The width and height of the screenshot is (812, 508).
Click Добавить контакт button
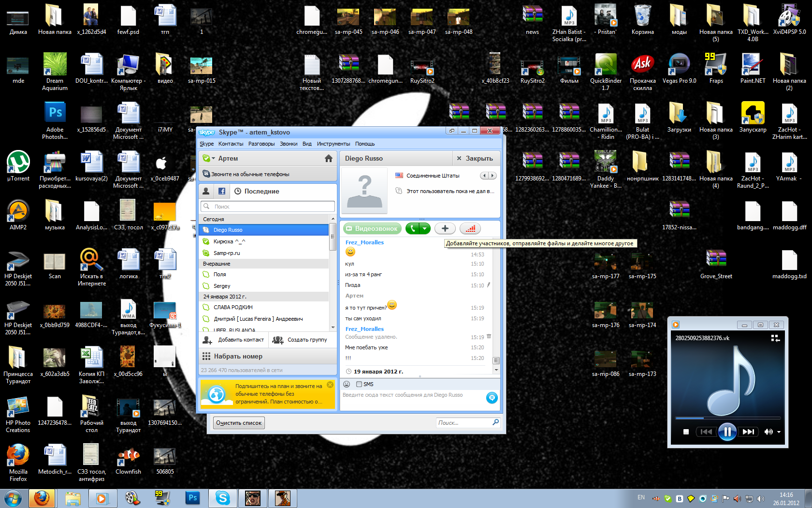(x=234, y=340)
